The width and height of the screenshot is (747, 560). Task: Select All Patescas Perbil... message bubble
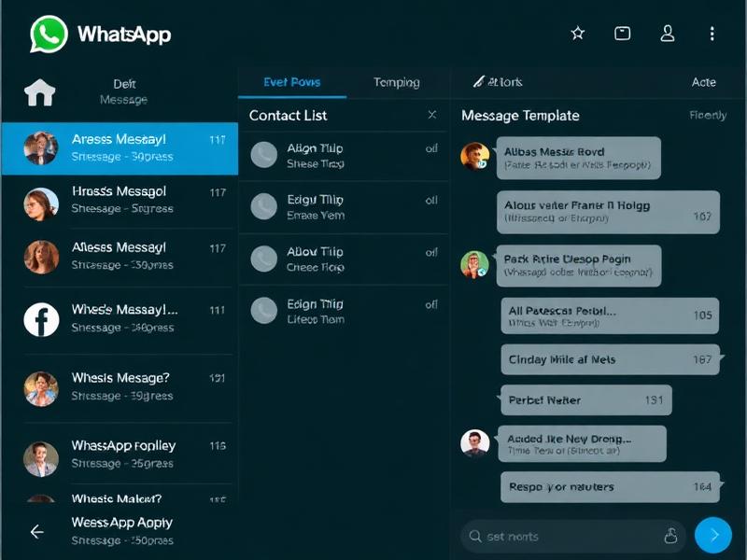click(x=610, y=315)
